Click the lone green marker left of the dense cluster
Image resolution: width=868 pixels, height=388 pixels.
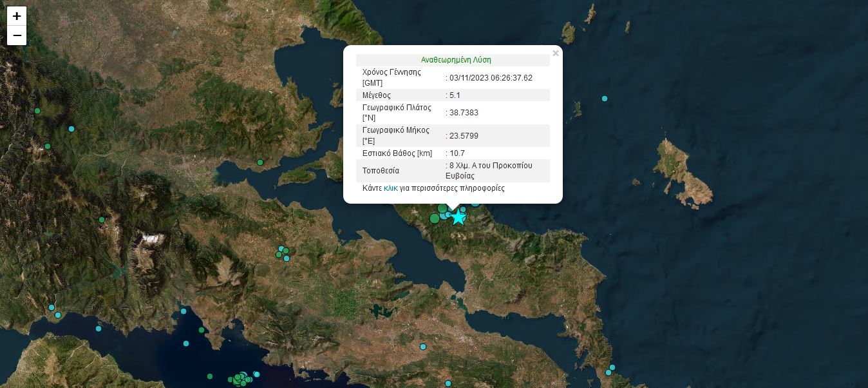coord(210,376)
